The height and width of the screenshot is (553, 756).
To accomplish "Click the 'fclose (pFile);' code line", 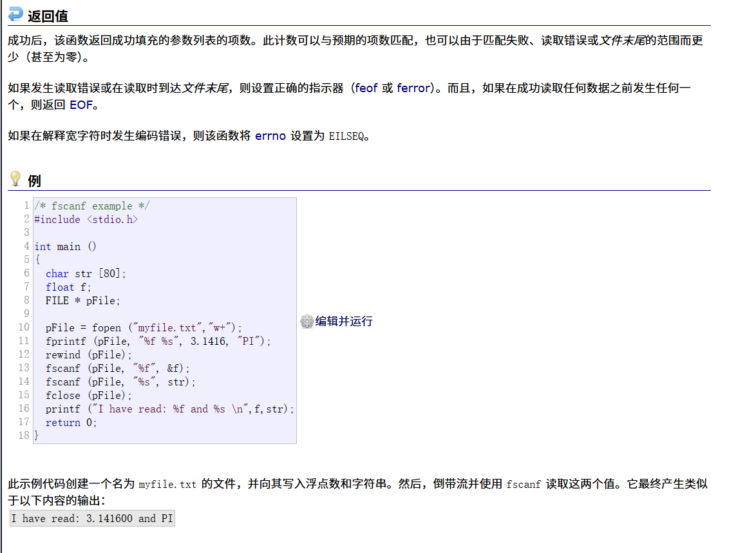I will click(89, 395).
